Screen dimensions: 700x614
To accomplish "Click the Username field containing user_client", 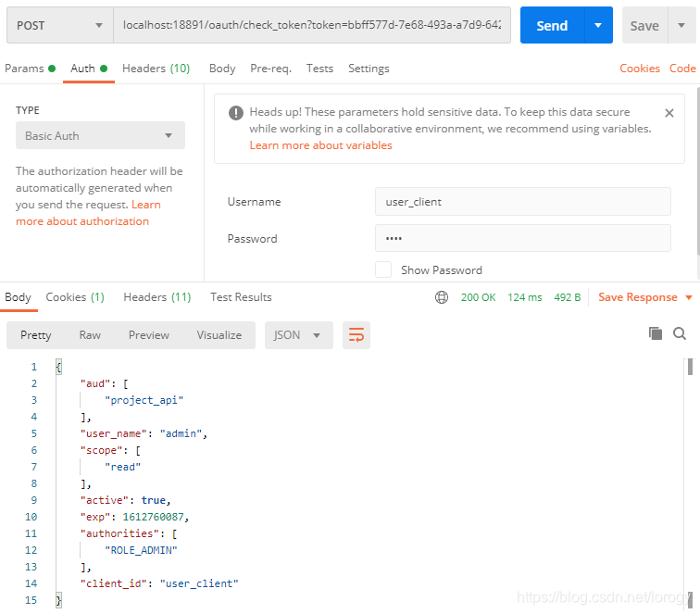I will point(523,201).
